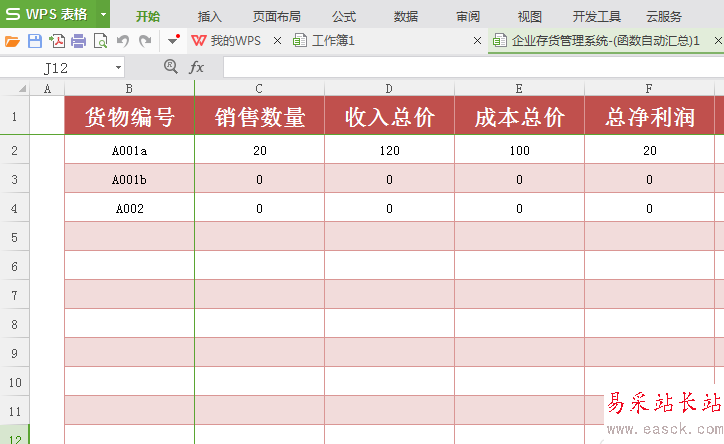This screenshot has height=444, width=724.
Task: Open the 云服务 ribbon tab
Action: click(x=664, y=17)
